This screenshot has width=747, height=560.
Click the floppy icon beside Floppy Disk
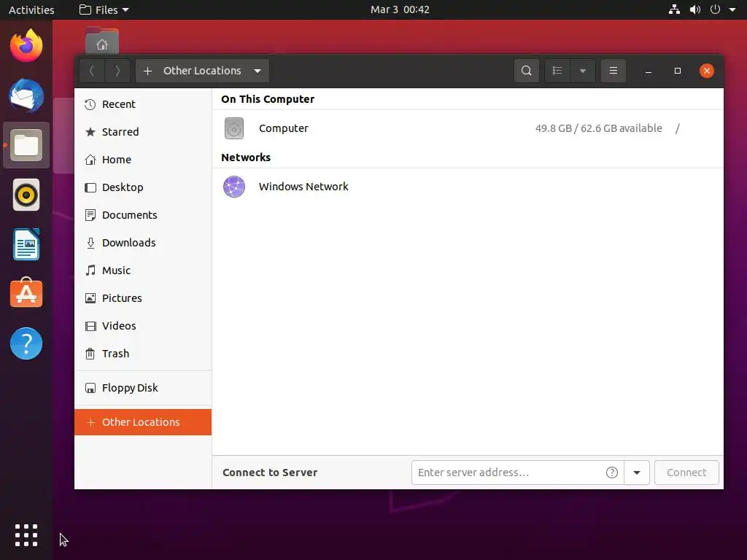tap(90, 388)
